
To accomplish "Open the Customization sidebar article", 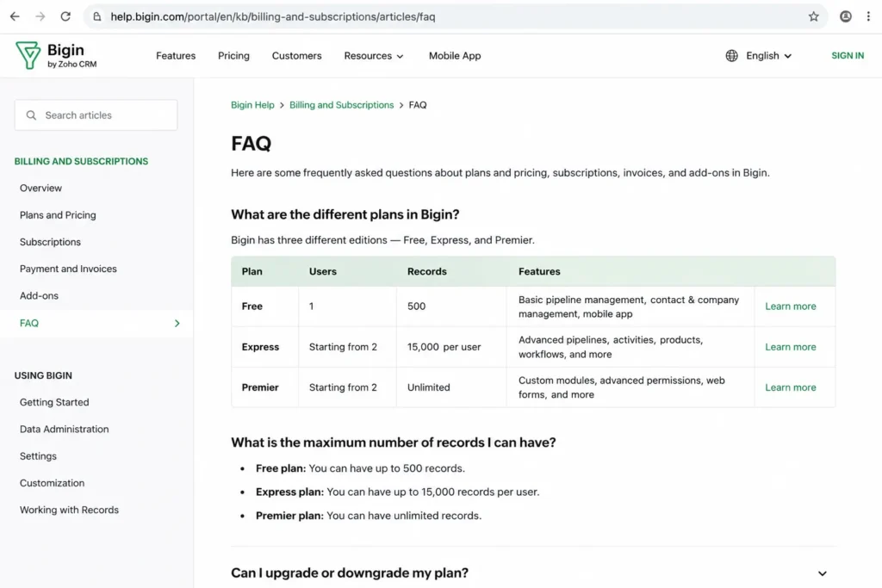I will [x=52, y=484].
